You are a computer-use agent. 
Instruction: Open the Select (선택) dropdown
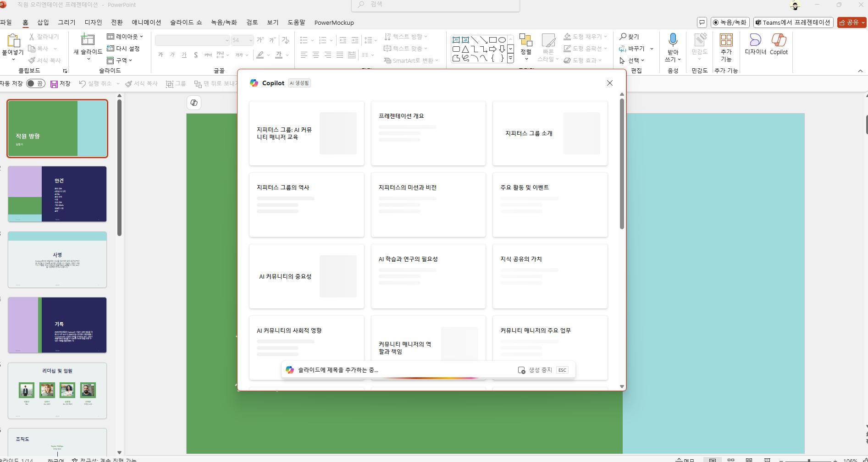[x=632, y=60]
